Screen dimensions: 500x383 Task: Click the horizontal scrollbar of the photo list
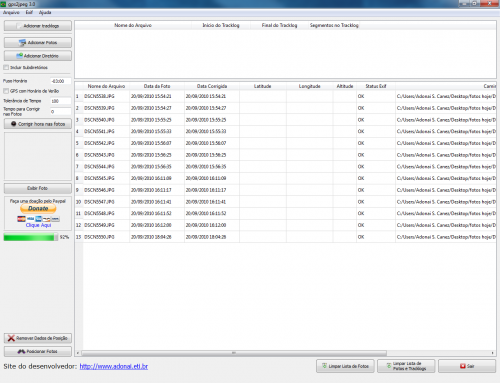coord(234,353)
